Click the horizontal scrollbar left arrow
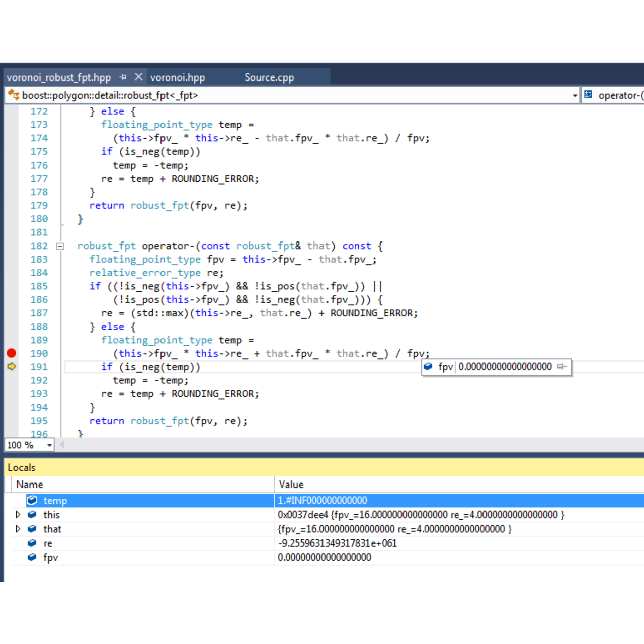The image size is (644, 644). tap(62, 445)
